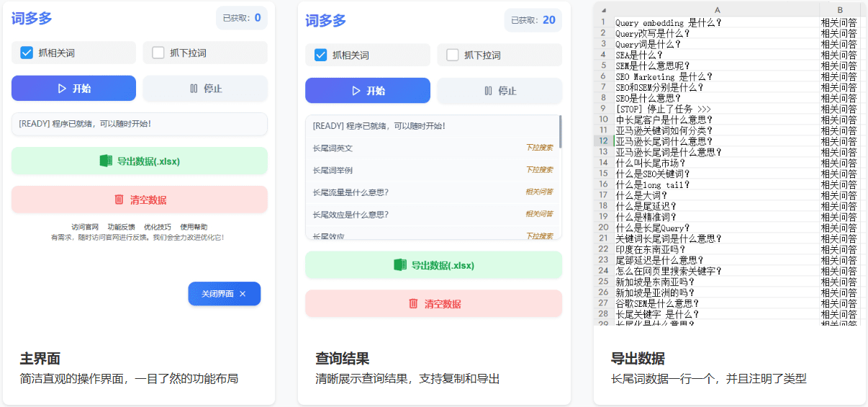Click 开始 in the query results panel

click(x=368, y=91)
